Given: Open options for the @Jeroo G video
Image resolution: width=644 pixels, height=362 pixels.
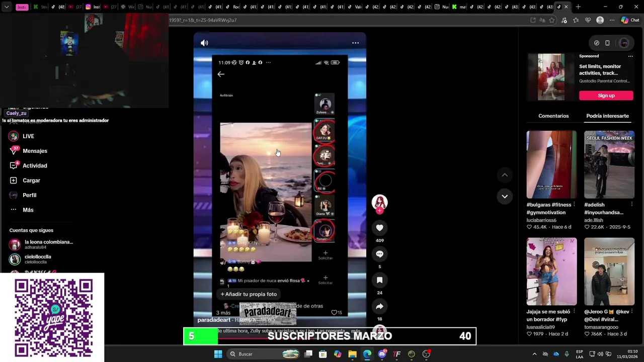Looking at the screenshot, I should coord(632,312).
